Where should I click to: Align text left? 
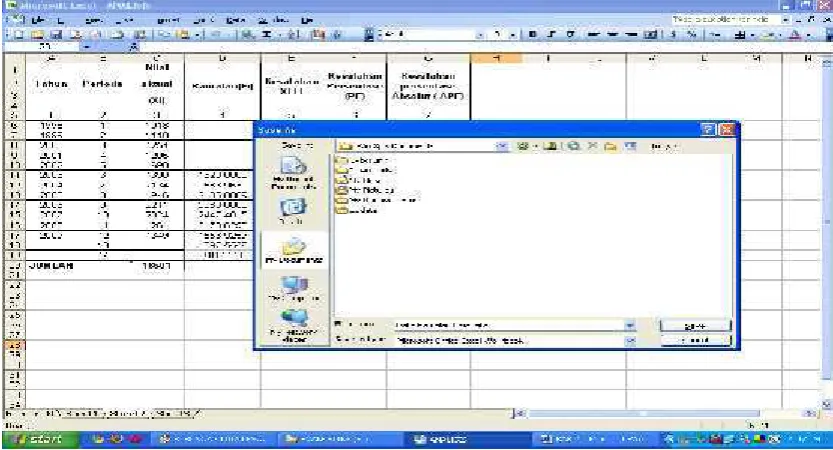[x=593, y=35]
